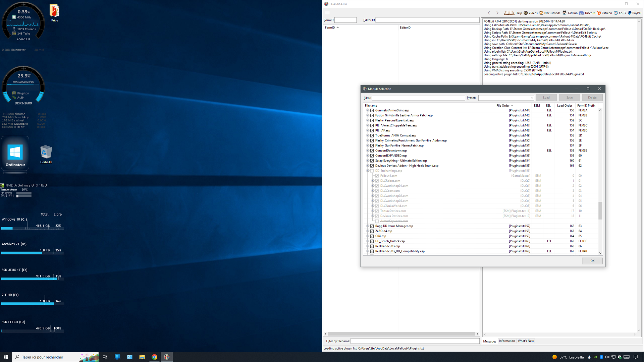The height and width of the screenshot is (362, 644).
Task: Sort modules by the Load Order column
Action: point(565,106)
